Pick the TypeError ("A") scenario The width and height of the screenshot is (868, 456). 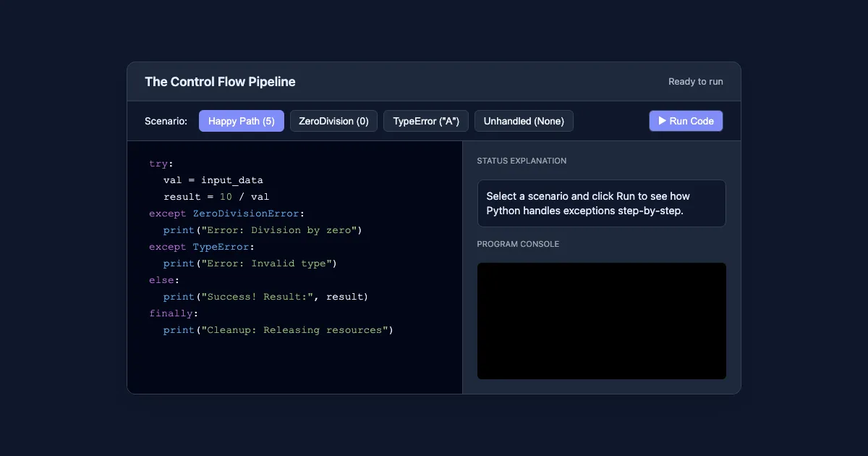(426, 121)
